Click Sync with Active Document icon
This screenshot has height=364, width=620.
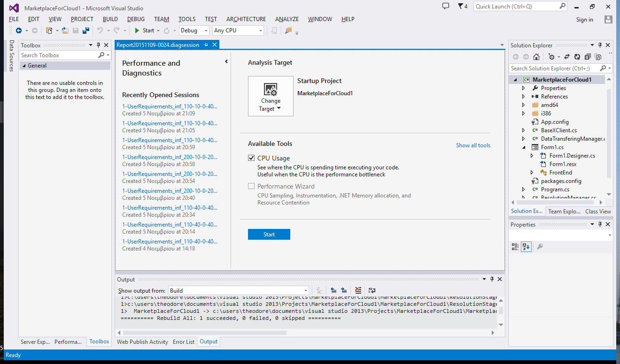[x=566, y=57]
